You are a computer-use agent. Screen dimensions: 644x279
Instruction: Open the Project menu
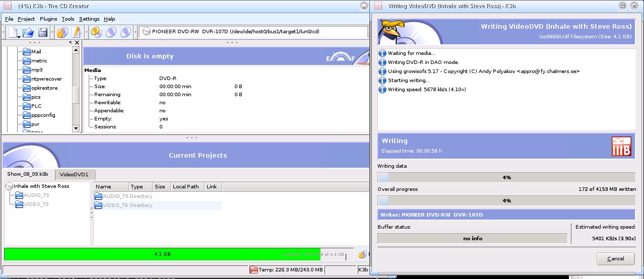coord(26,19)
